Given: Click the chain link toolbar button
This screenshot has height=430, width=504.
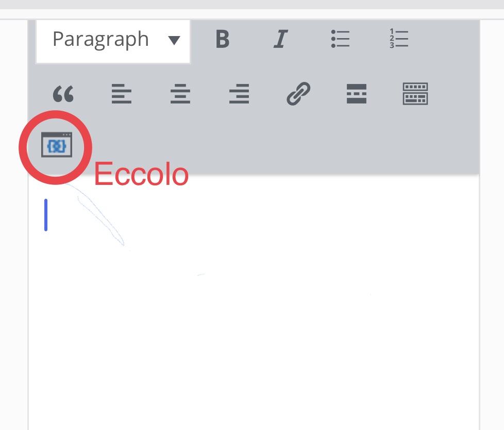Looking at the screenshot, I should pos(298,93).
